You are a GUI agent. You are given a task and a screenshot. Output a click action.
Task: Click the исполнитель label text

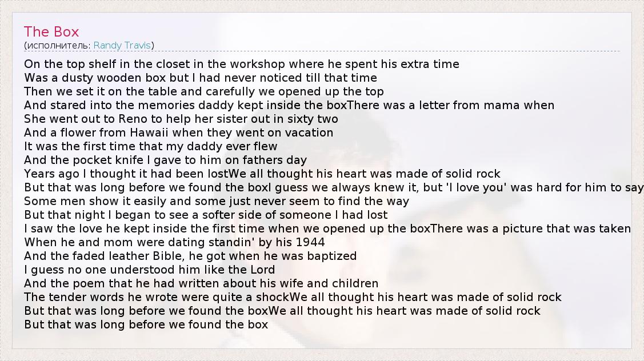click(x=58, y=45)
